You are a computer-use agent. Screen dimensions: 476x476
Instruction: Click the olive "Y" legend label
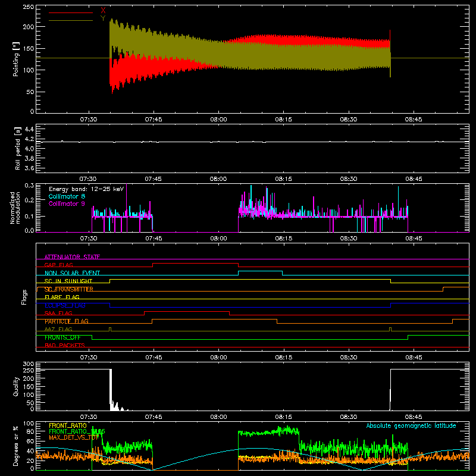point(103,18)
